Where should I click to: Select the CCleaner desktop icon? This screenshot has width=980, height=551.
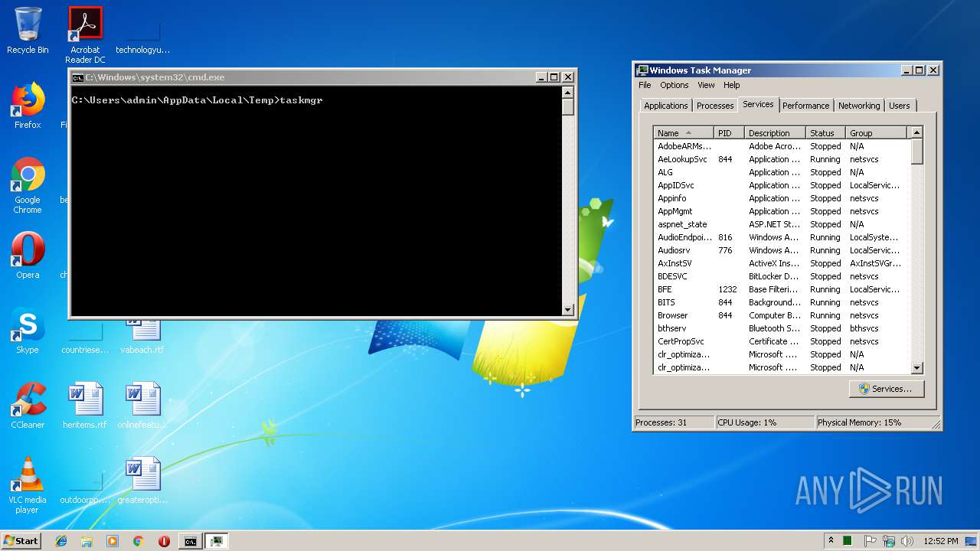(28, 406)
